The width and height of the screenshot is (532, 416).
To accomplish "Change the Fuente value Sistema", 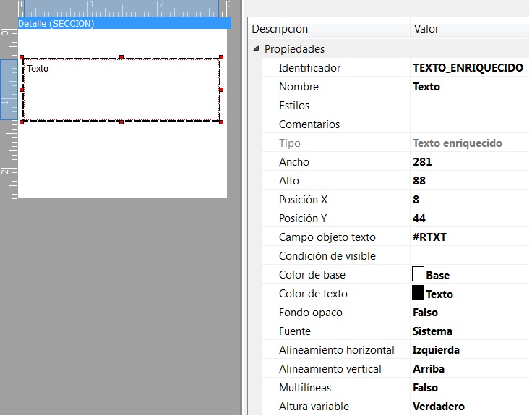I will [432, 331].
